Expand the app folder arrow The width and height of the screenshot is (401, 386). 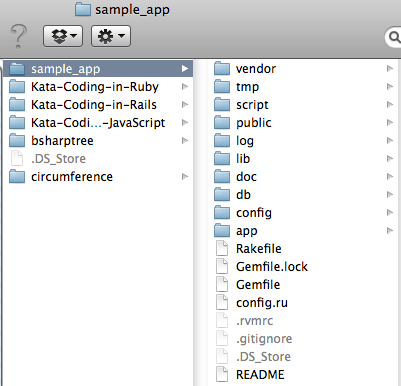point(389,231)
